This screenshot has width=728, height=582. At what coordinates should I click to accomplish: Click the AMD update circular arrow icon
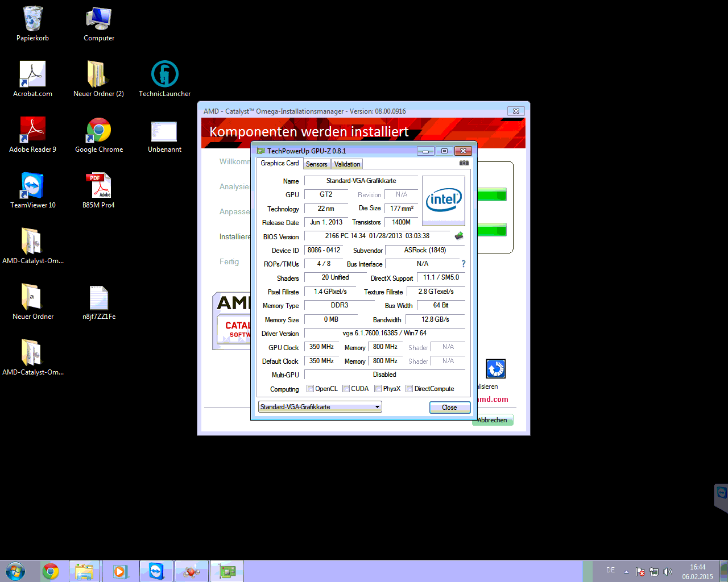pos(495,369)
